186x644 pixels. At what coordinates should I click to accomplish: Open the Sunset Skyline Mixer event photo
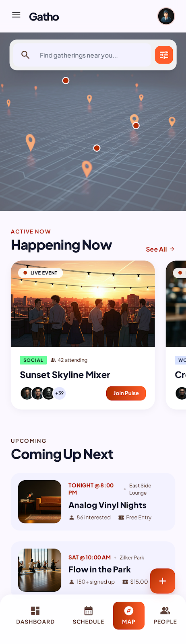pos(83,303)
